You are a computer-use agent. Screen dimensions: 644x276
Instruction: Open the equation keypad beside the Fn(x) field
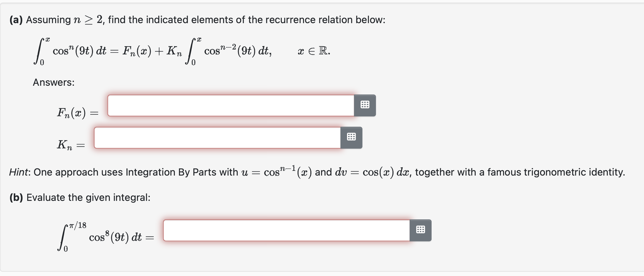pos(365,105)
